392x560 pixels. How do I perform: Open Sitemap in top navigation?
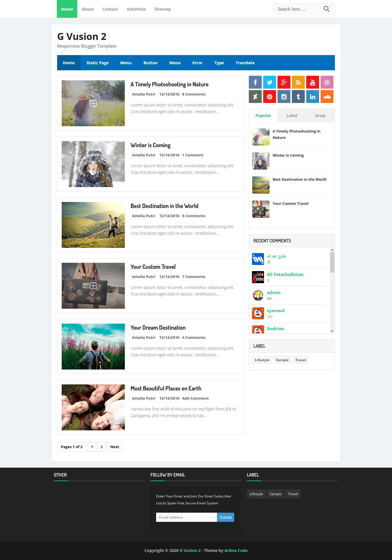pyautogui.click(x=162, y=9)
